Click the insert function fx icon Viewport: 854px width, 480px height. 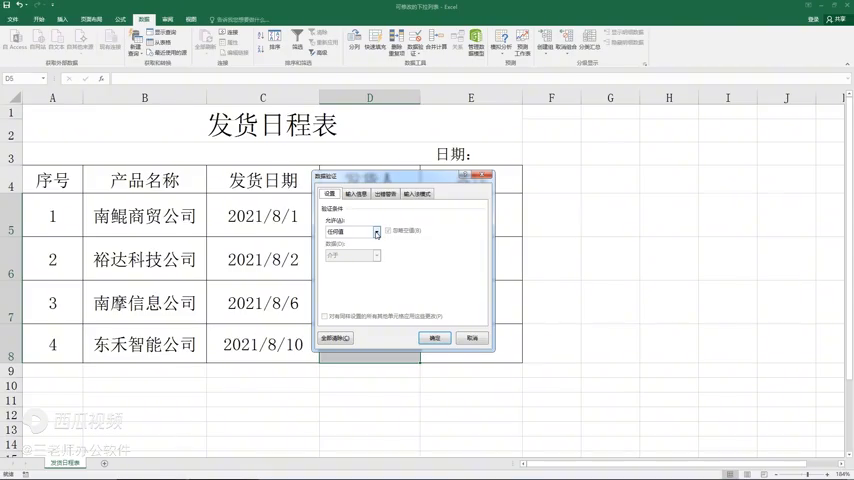tap(101, 79)
